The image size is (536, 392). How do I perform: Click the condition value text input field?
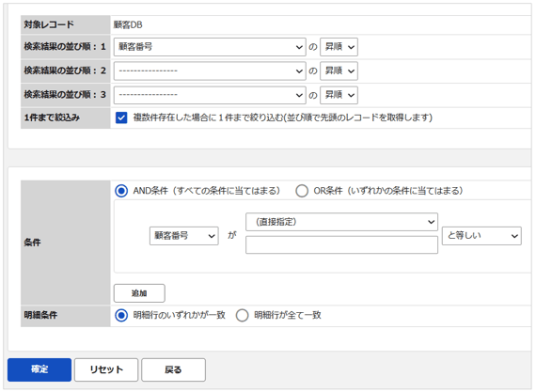point(341,244)
